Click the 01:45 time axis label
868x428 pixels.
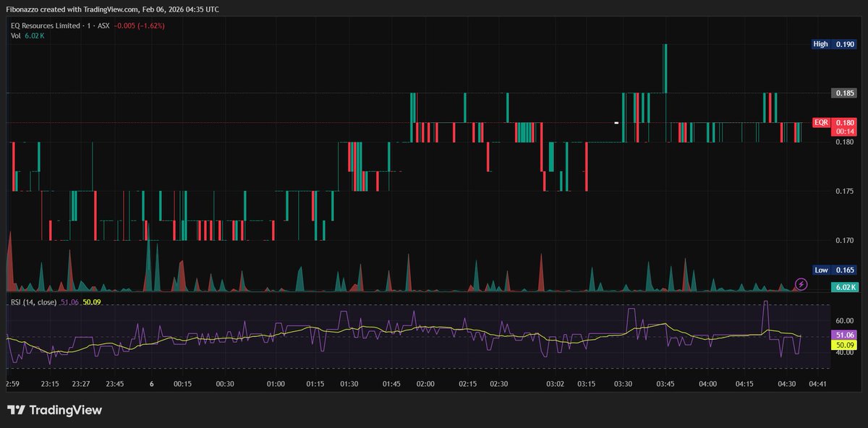[x=391, y=384]
